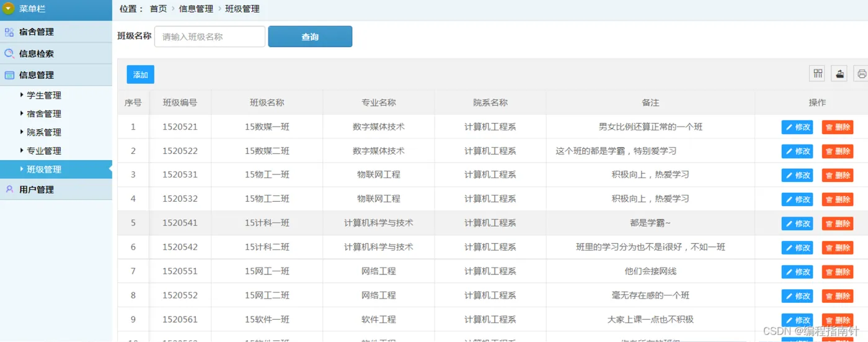Open 宿舍管理 menu section
Viewport: 868px width, 342px height.
coord(56,32)
